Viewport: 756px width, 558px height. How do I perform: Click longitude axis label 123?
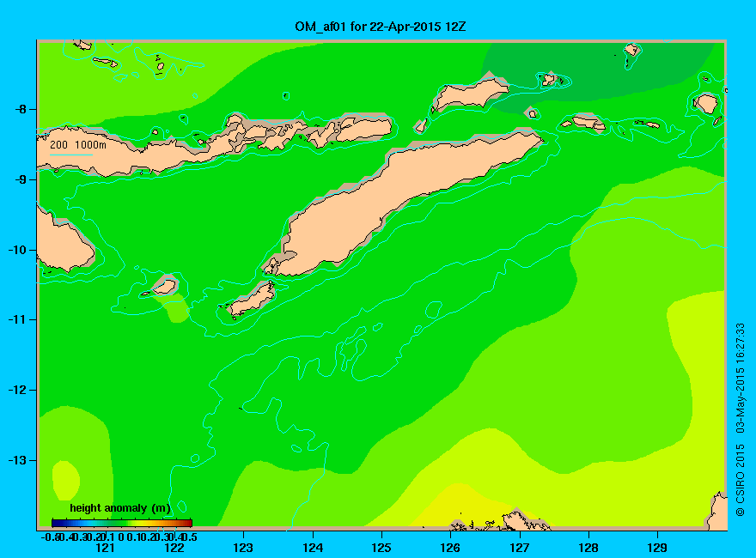243,548
